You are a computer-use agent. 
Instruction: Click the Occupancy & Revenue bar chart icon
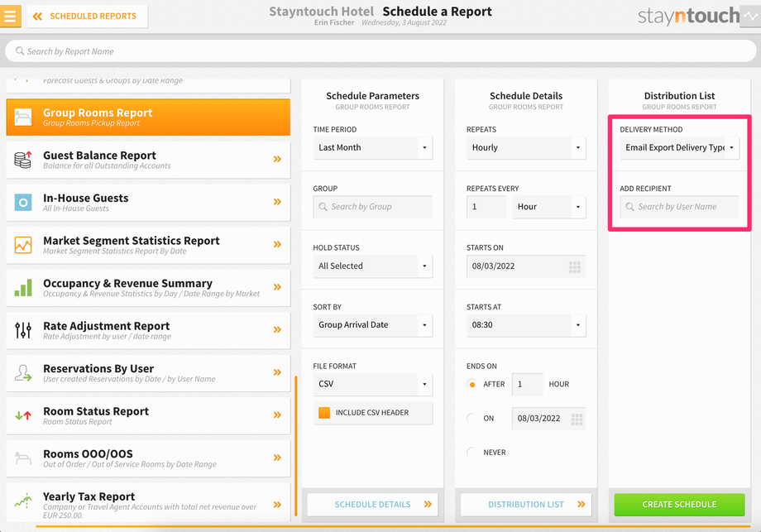pos(23,287)
